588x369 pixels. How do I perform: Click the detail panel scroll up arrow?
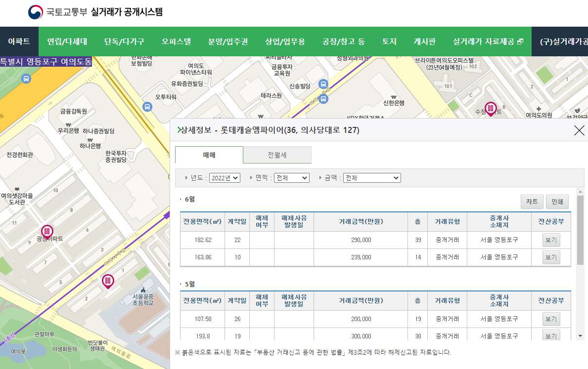pos(580,192)
